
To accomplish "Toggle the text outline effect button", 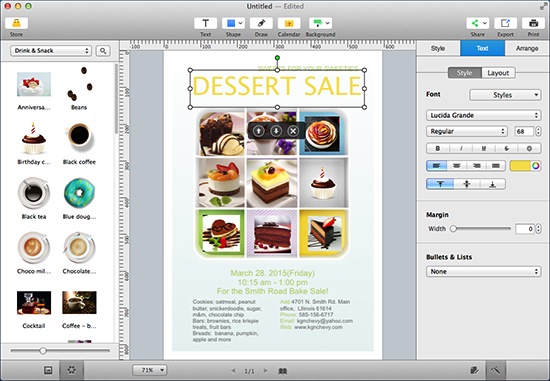I will pyautogui.click(x=529, y=148).
